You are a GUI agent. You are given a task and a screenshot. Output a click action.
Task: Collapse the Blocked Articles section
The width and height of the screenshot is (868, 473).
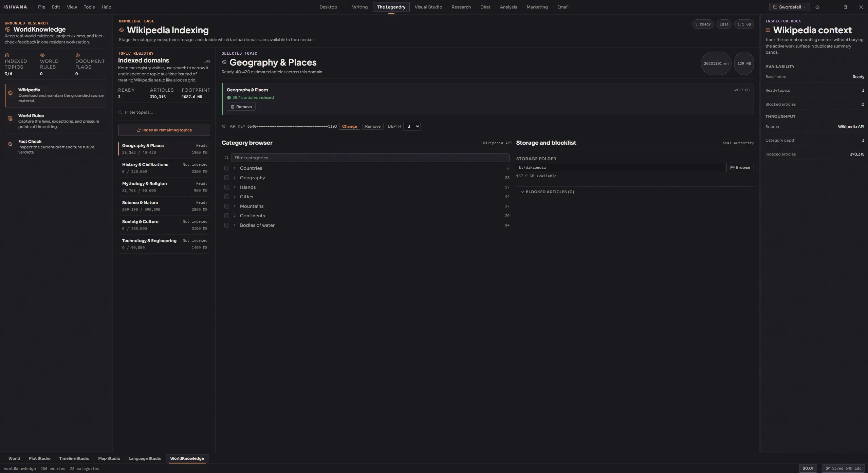coord(547,192)
